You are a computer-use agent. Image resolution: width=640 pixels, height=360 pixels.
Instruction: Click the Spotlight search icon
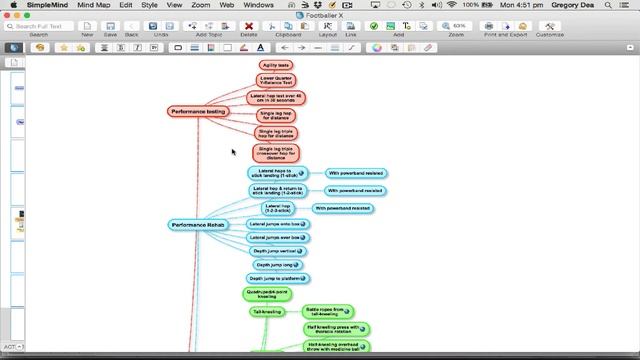point(608,5)
